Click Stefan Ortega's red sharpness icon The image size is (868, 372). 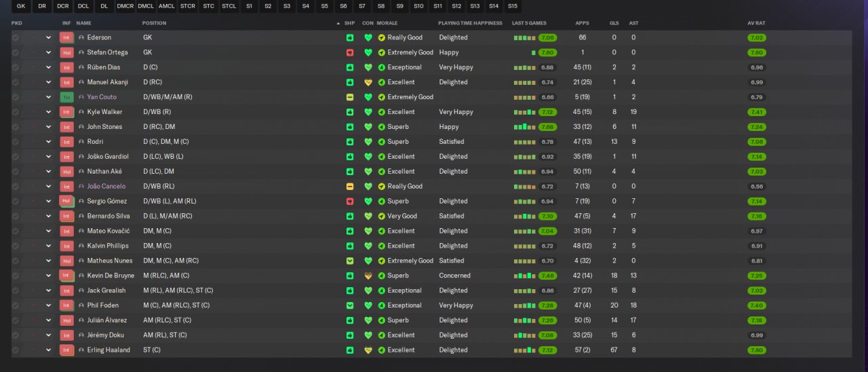pyautogui.click(x=350, y=52)
